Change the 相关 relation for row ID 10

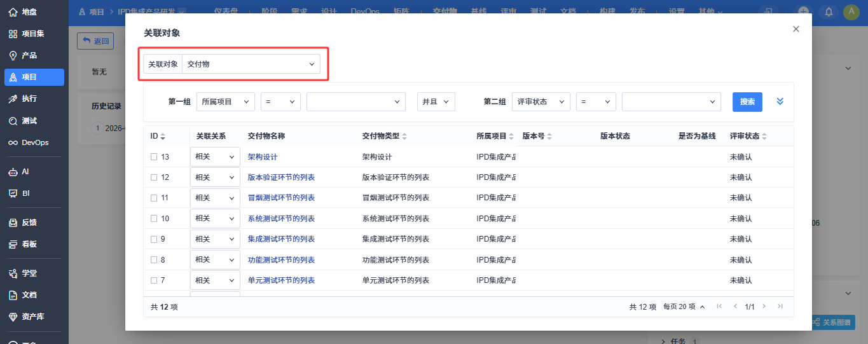(215, 219)
